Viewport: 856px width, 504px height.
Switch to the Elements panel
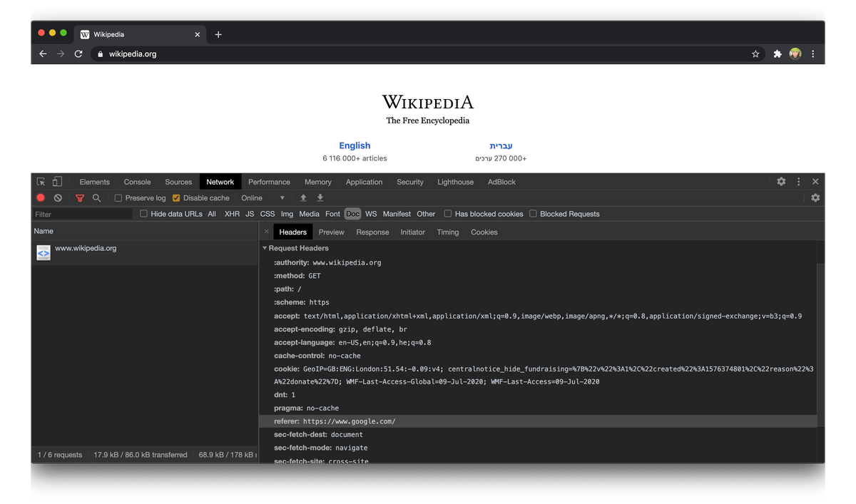tap(95, 182)
